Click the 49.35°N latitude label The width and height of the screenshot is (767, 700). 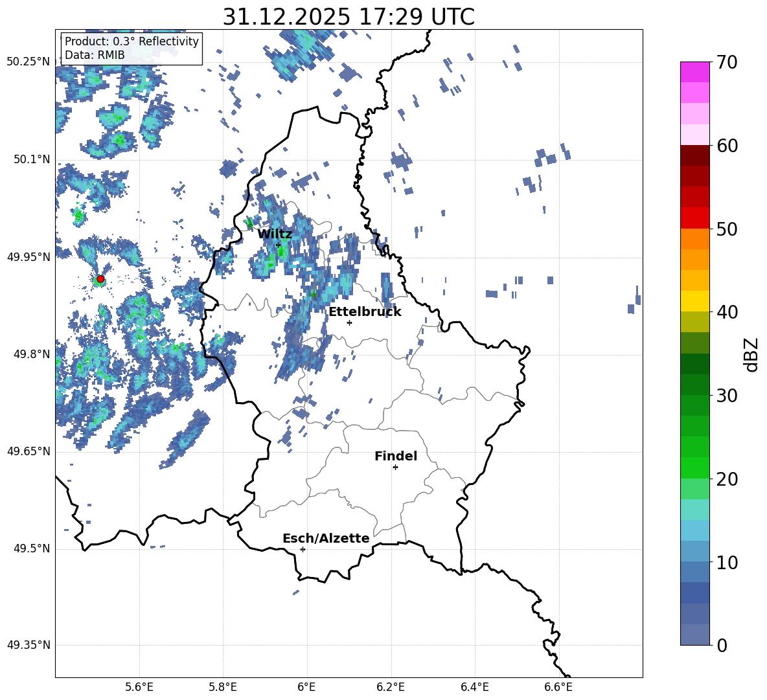click(29, 645)
